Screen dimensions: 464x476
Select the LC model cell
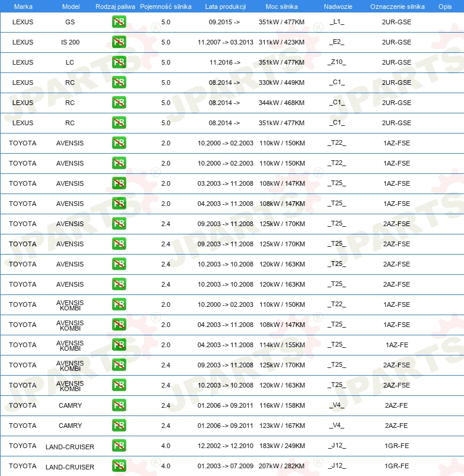(70, 62)
